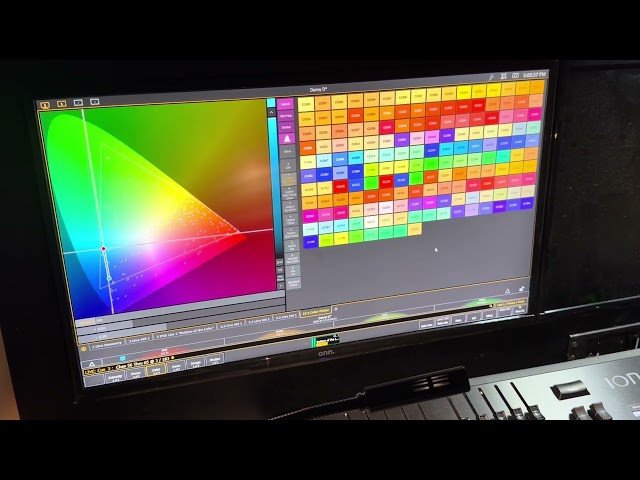Toggle the purple button directly above triangle icon
The image size is (640, 480).
286,127
